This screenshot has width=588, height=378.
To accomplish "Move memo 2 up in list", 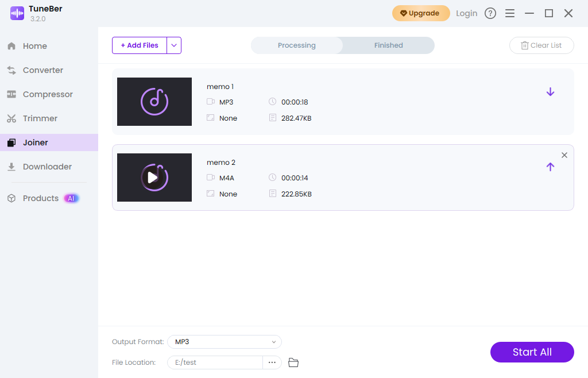I will (550, 167).
